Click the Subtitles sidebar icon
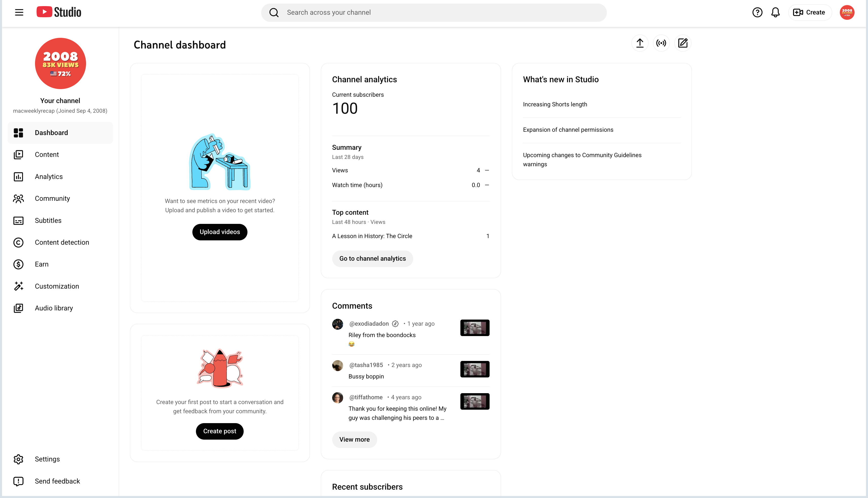The image size is (868, 498). click(x=19, y=221)
